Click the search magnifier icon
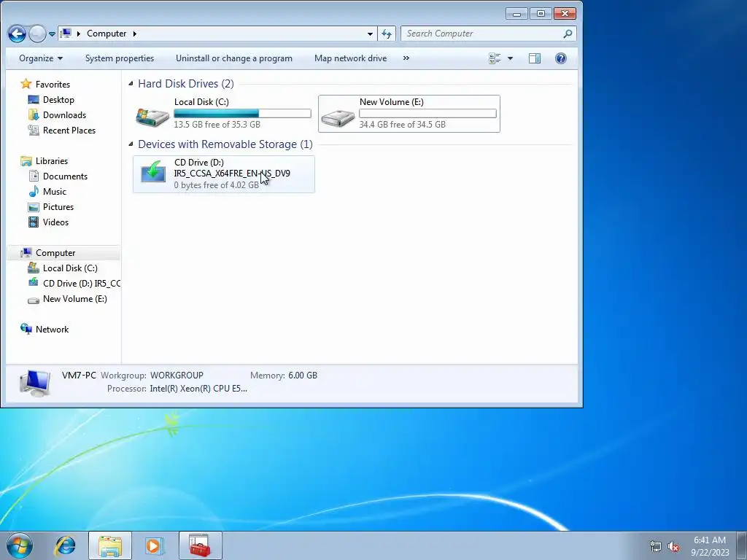Viewport: 747px width, 560px height. [x=568, y=34]
